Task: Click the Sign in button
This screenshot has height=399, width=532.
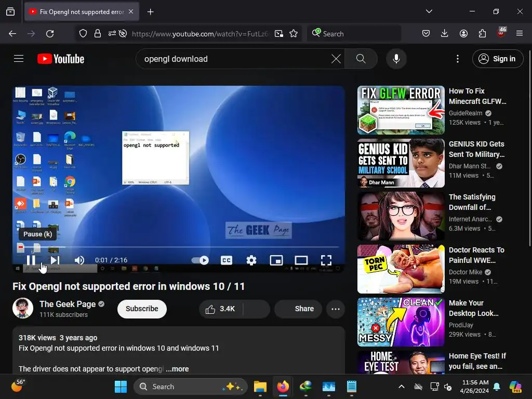Action: 497,59
